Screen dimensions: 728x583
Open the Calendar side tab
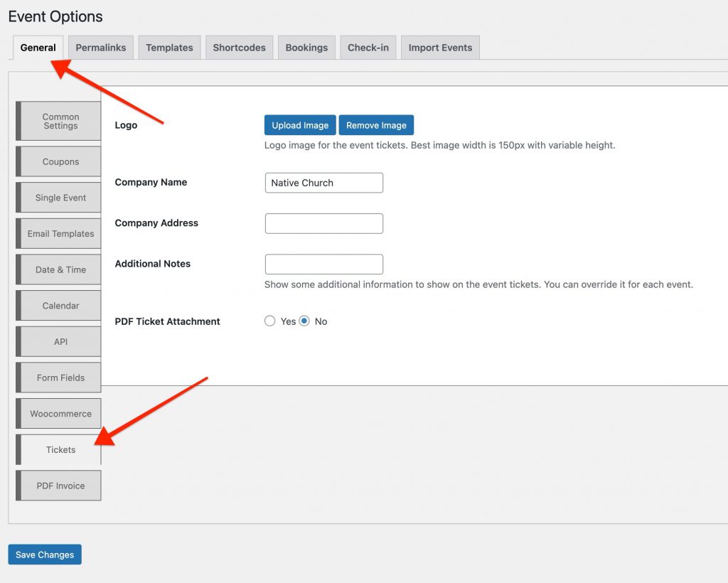tap(58, 306)
